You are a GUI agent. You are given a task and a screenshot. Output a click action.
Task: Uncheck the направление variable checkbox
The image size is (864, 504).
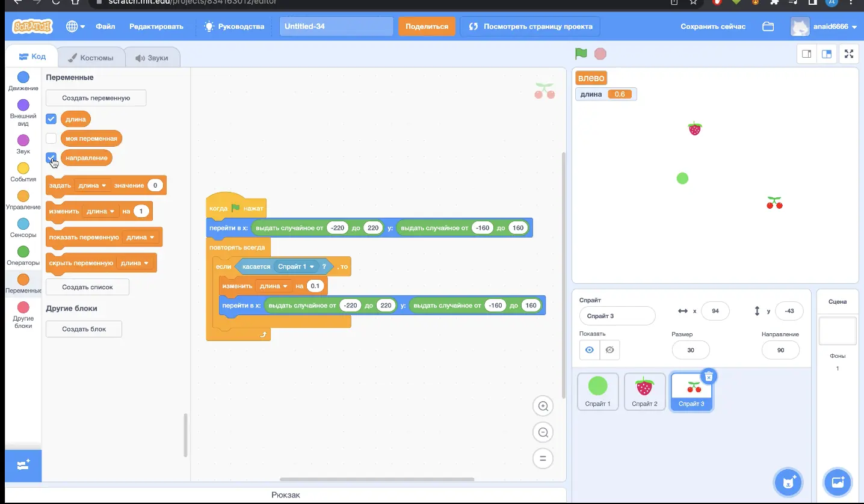[51, 158]
